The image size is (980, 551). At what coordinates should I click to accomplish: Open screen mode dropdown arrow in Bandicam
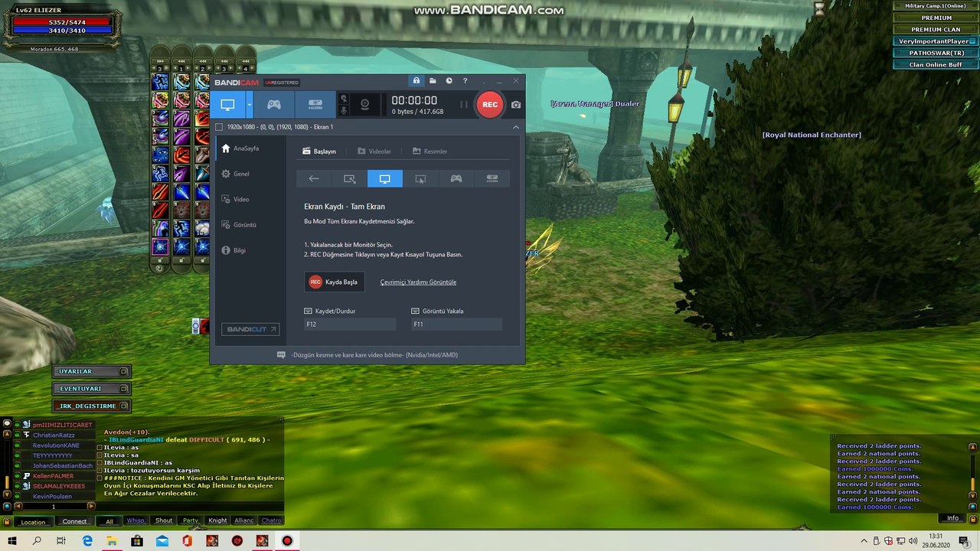249,105
